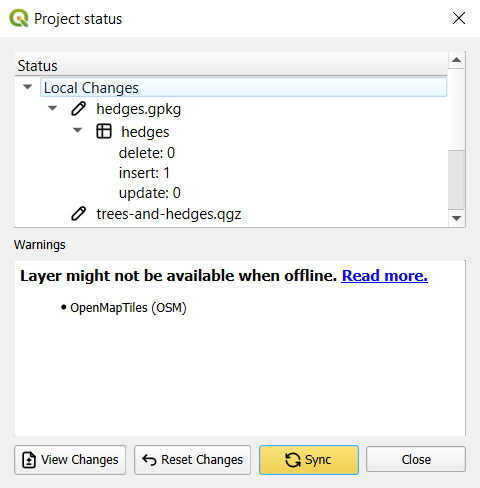Click the undo arrow on Reset Changes

click(x=149, y=460)
